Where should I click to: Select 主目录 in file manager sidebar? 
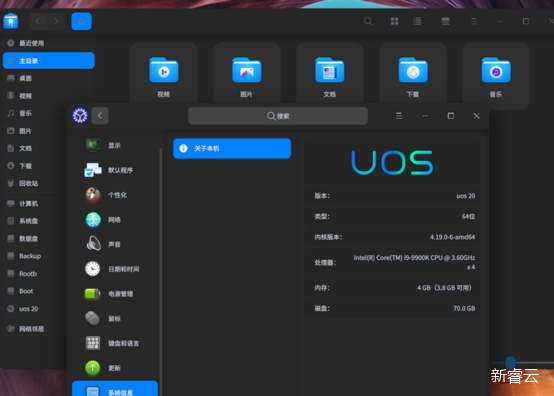click(x=49, y=61)
